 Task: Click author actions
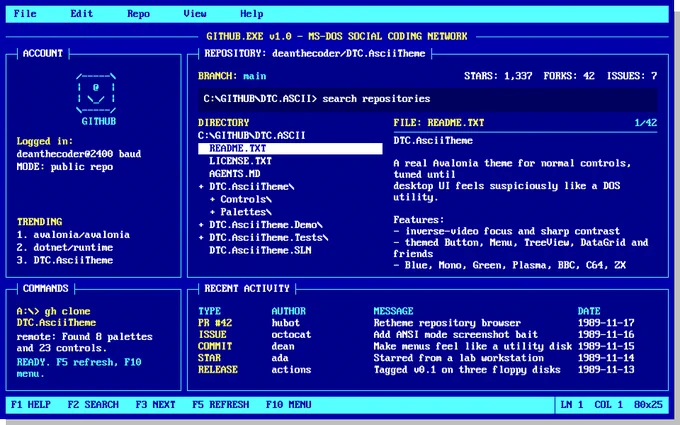coord(291,370)
